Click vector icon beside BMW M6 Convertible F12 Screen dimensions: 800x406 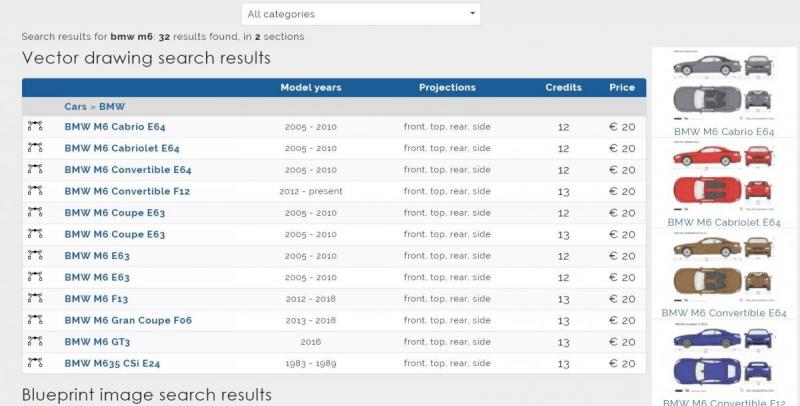[35, 190]
